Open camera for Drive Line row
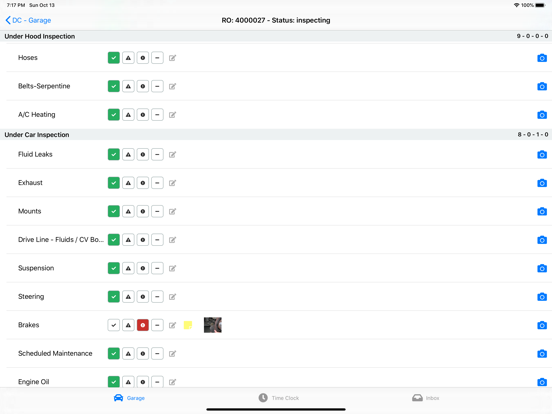 (x=542, y=240)
